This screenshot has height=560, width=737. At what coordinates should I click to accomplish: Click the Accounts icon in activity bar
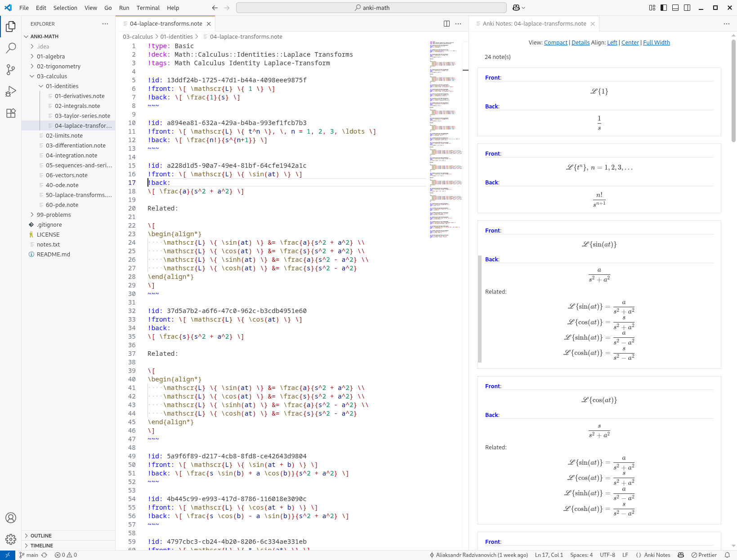(x=11, y=518)
